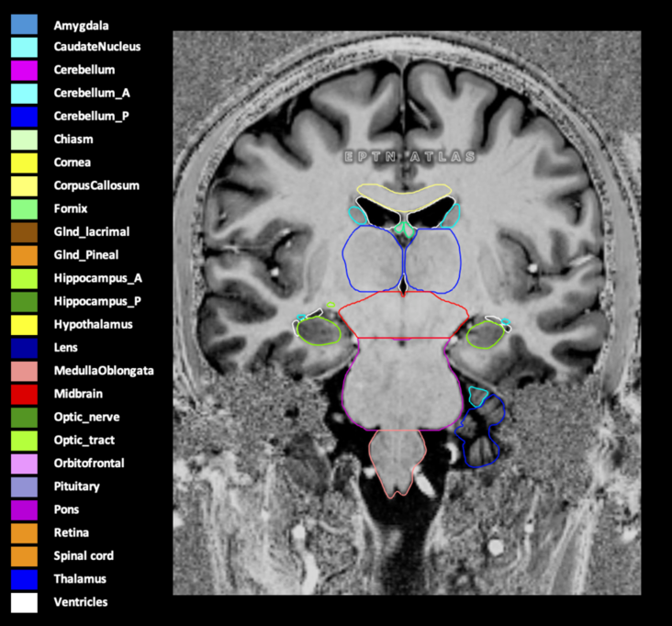The width and height of the screenshot is (672, 626).
Task: Select the red Midbrain swatch
Action: tap(24, 395)
